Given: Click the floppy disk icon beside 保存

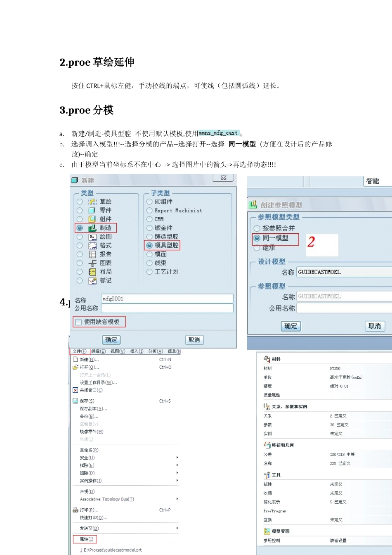Looking at the screenshot, I should tap(75, 401).
